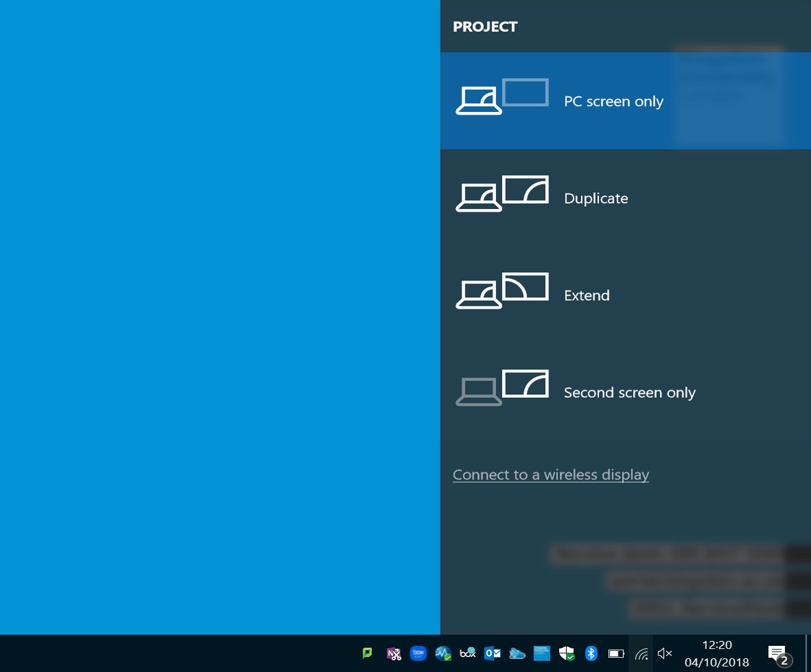
Task: Click the snipping scissors tray icon
Action: [393, 653]
